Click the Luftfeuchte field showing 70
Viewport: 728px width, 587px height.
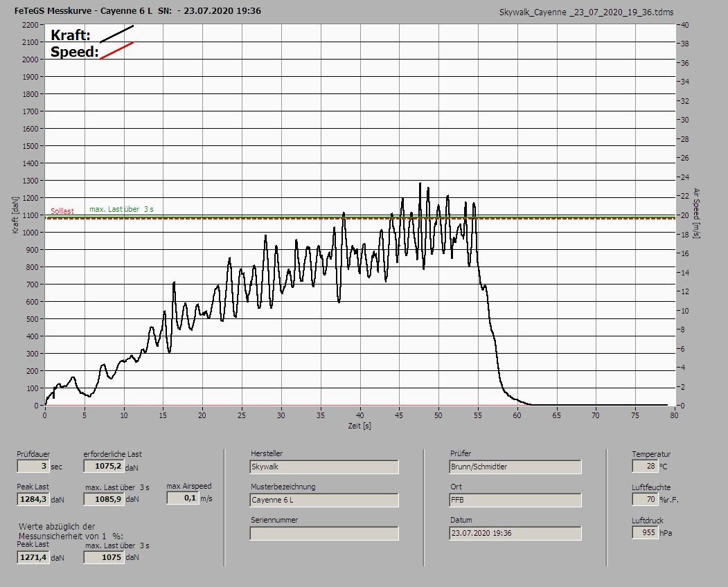pos(645,499)
